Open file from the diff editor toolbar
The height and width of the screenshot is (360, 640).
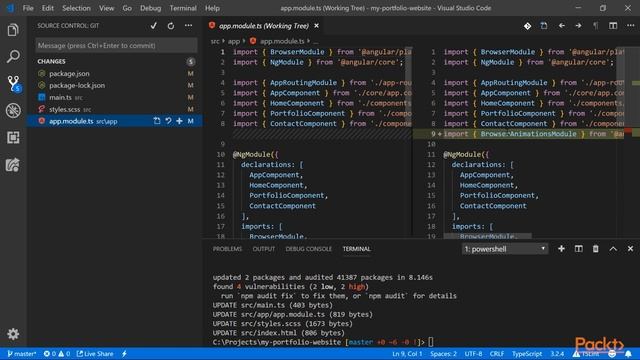[x=544, y=26]
